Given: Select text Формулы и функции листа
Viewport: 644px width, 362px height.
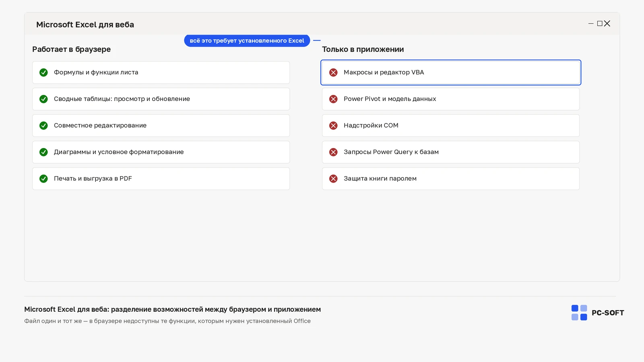Looking at the screenshot, I should (96, 72).
